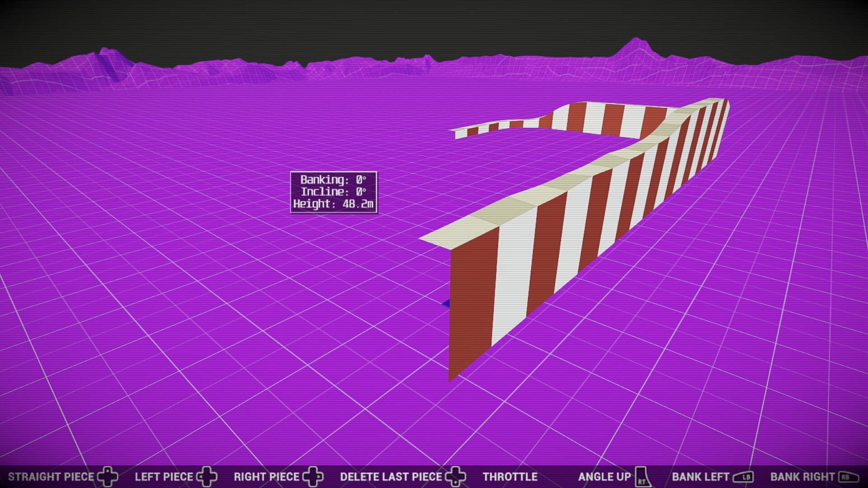This screenshot has width=868, height=488.
Task: Click the small blue marker at track base
Action: pos(446,304)
